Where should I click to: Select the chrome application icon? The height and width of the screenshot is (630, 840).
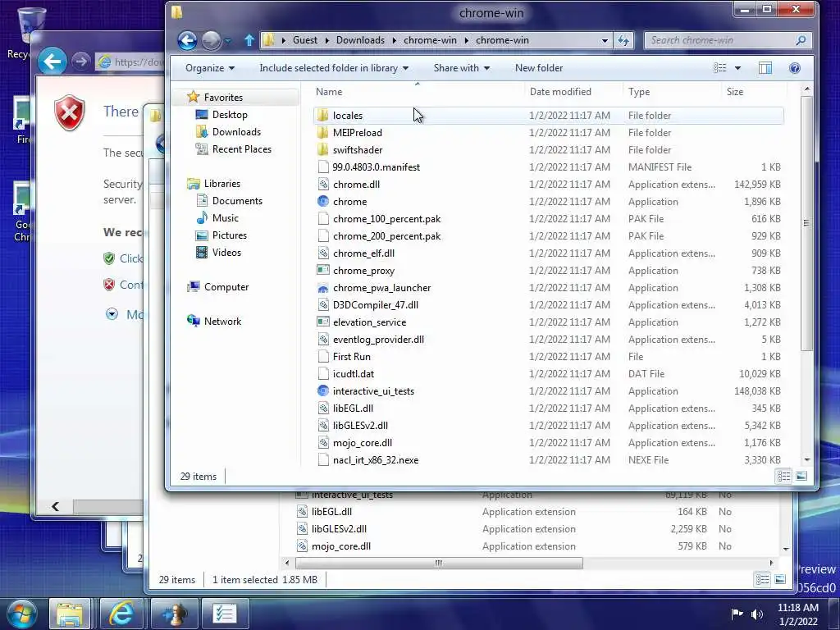[322, 202]
